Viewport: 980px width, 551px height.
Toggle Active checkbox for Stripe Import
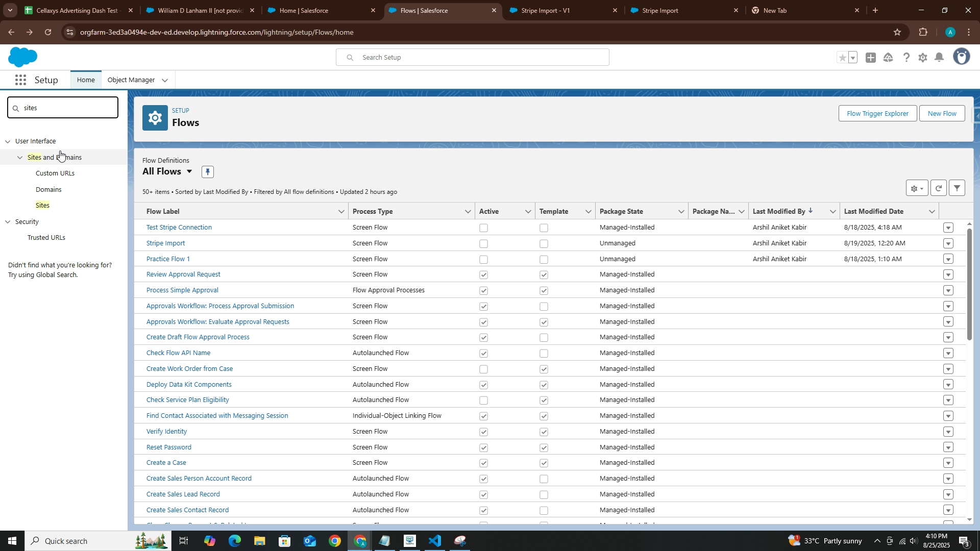tap(483, 244)
